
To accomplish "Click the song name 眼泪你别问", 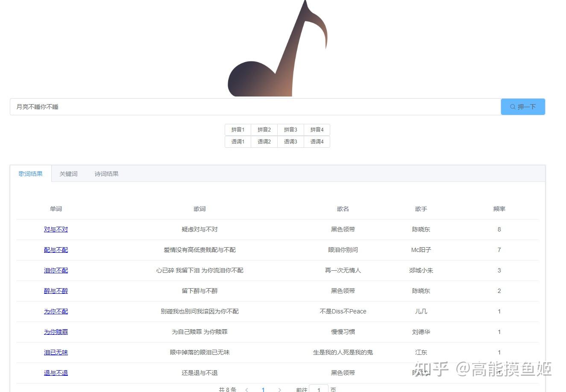I will point(343,250).
